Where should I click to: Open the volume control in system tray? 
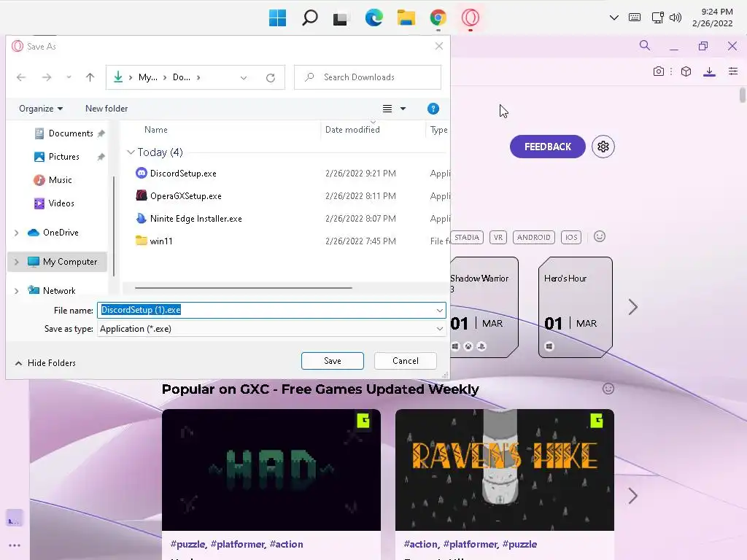(x=675, y=17)
